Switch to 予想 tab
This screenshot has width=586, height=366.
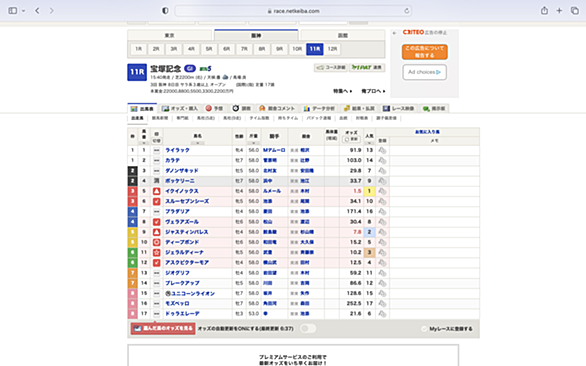(214, 108)
